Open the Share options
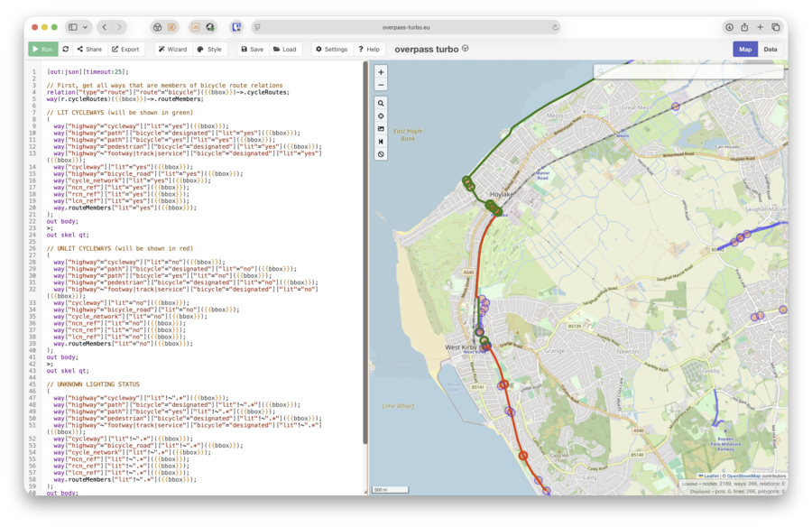This screenshot has width=812, height=527. pyautogui.click(x=88, y=50)
